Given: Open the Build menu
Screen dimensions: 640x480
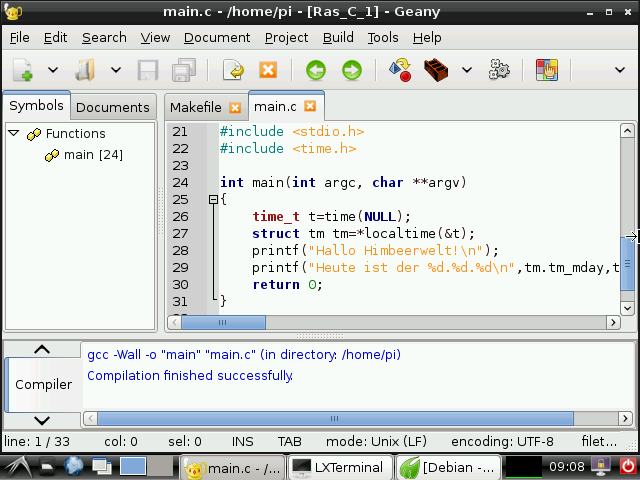Looking at the screenshot, I should (338, 38).
